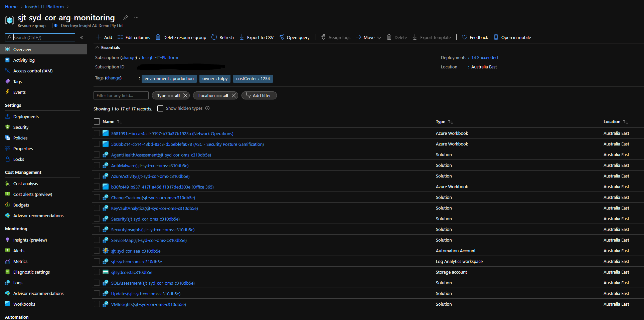
Task: Click the costCenter : 1234 tag
Action: click(x=253, y=78)
